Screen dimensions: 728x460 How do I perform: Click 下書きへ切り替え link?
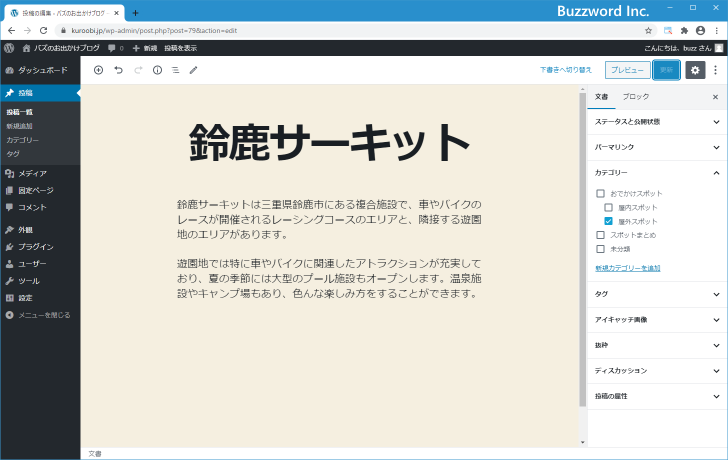(566, 70)
